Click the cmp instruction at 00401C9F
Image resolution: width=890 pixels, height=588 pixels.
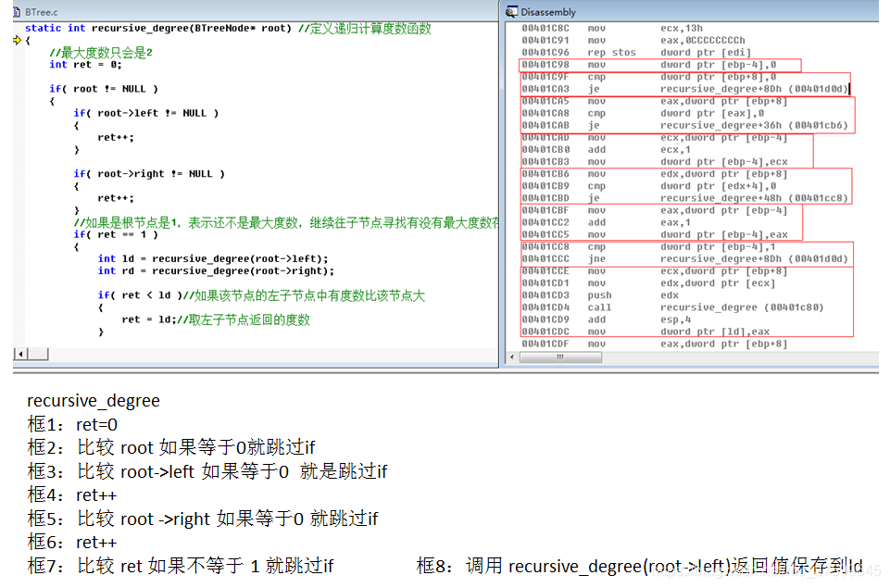pos(649,77)
